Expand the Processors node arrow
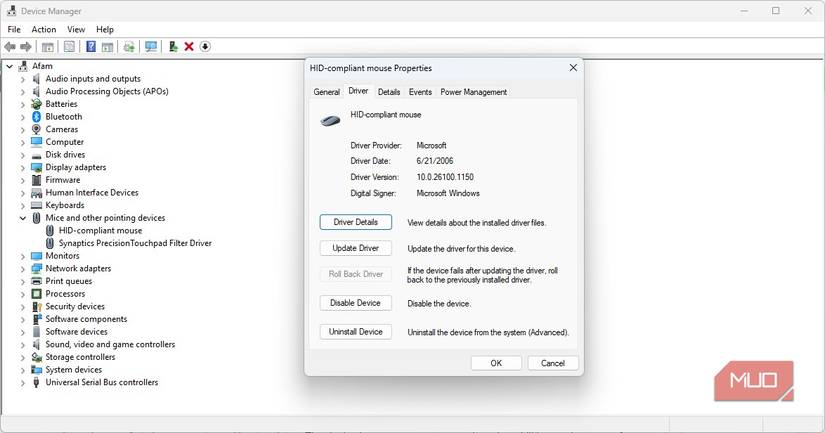The height and width of the screenshot is (433, 825). click(x=23, y=294)
